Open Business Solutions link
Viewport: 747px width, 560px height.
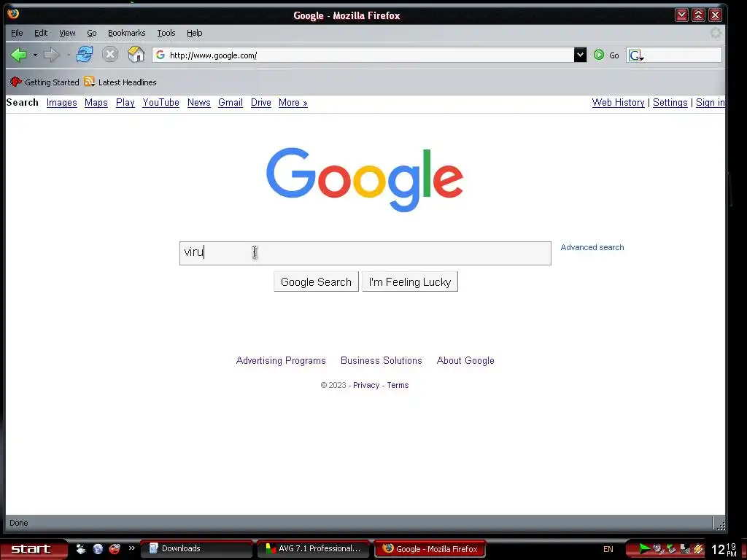click(x=381, y=360)
